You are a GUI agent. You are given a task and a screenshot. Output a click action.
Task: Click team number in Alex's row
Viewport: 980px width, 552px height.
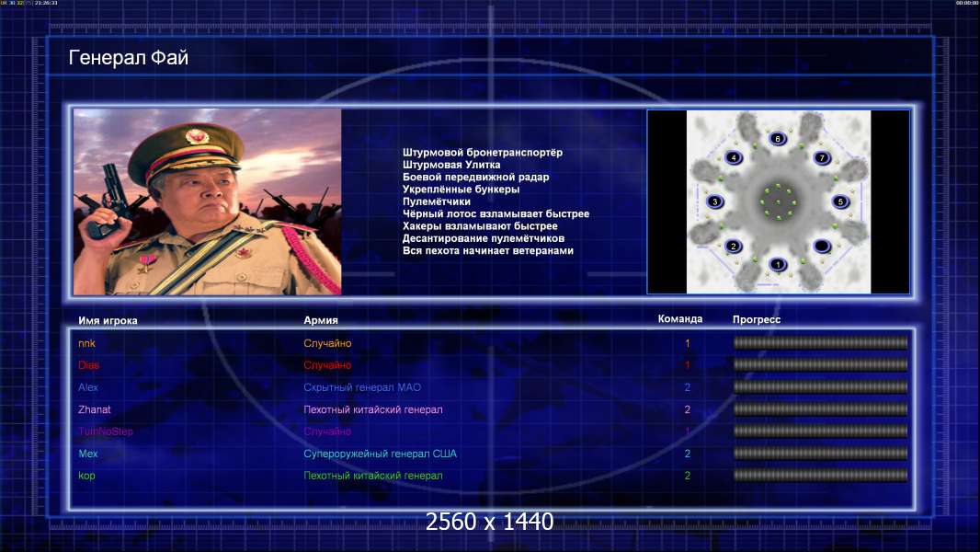click(687, 387)
